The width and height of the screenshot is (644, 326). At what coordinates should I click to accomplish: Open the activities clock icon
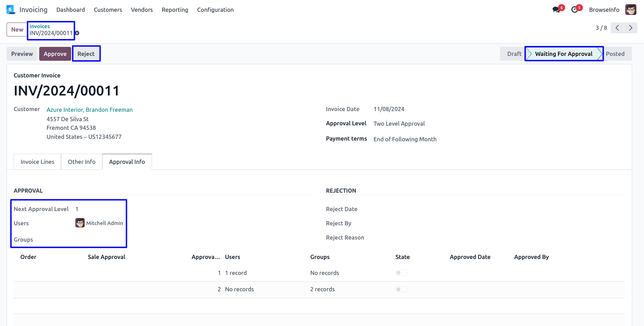point(575,10)
